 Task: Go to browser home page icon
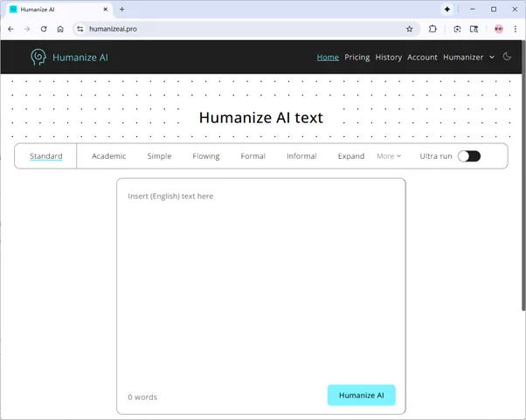tap(60, 29)
